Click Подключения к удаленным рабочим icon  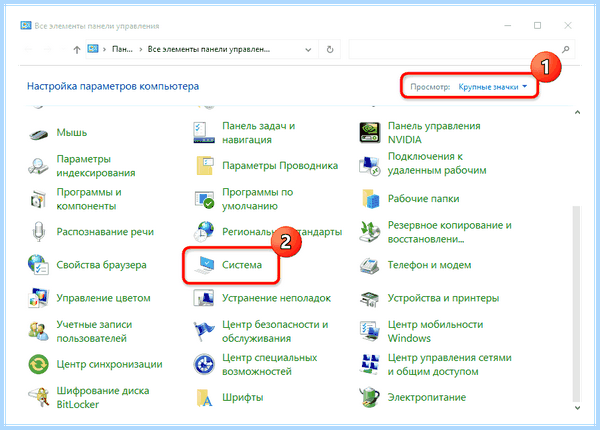(370, 166)
